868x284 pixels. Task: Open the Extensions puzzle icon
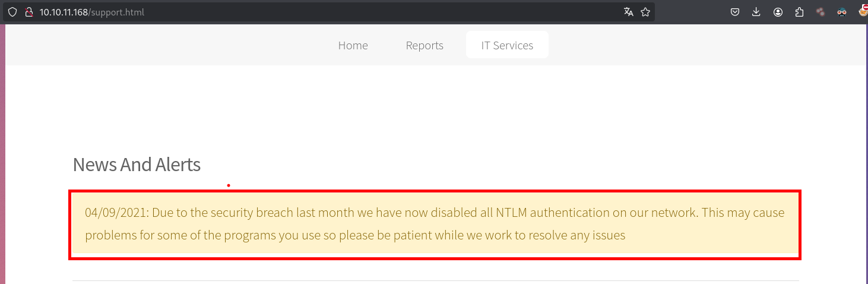799,12
